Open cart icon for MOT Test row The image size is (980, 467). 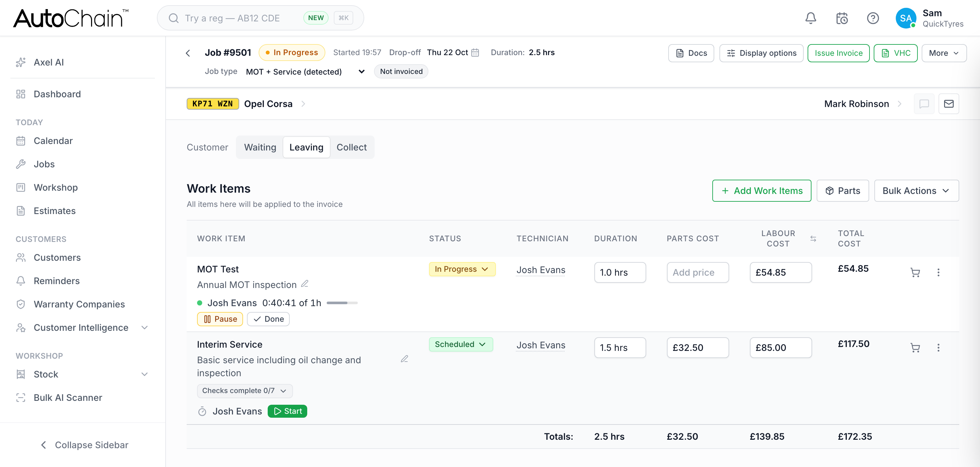tap(915, 272)
